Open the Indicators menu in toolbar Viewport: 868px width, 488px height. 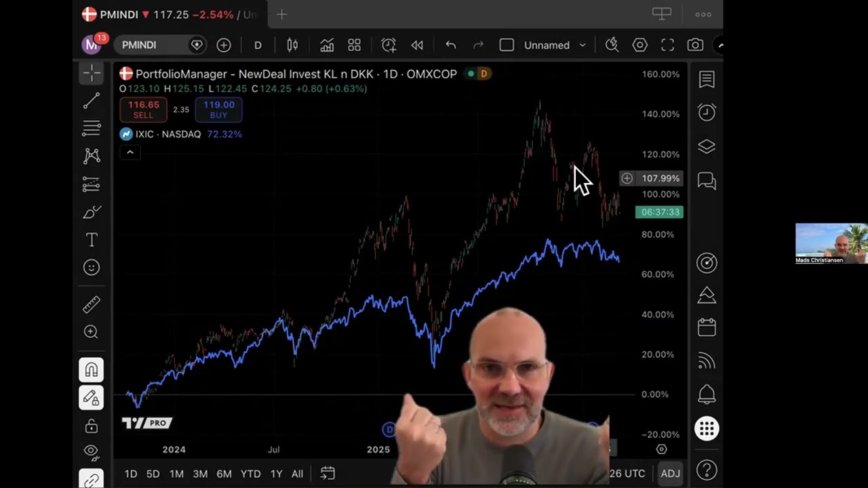[327, 45]
